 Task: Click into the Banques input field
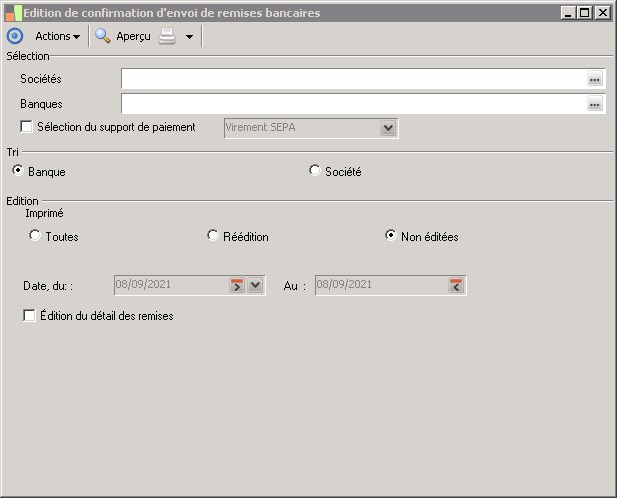354,104
